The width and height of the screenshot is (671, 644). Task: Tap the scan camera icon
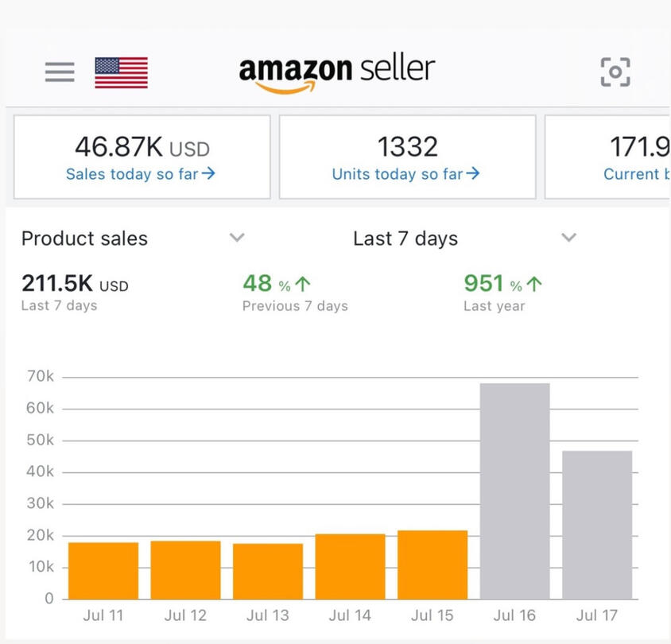pyautogui.click(x=615, y=72)
